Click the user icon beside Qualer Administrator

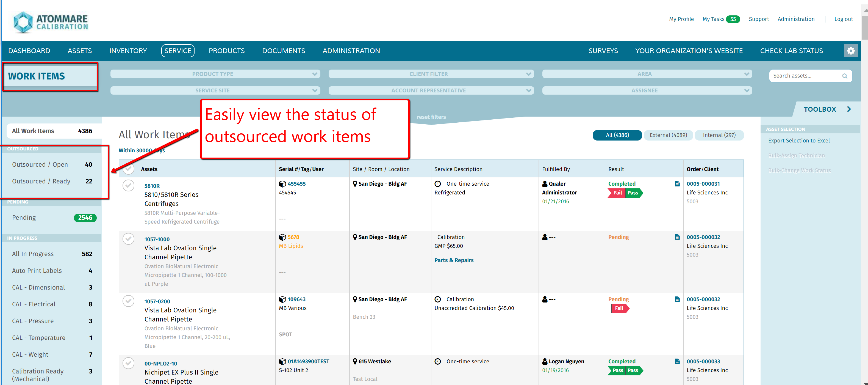point(545,184)
